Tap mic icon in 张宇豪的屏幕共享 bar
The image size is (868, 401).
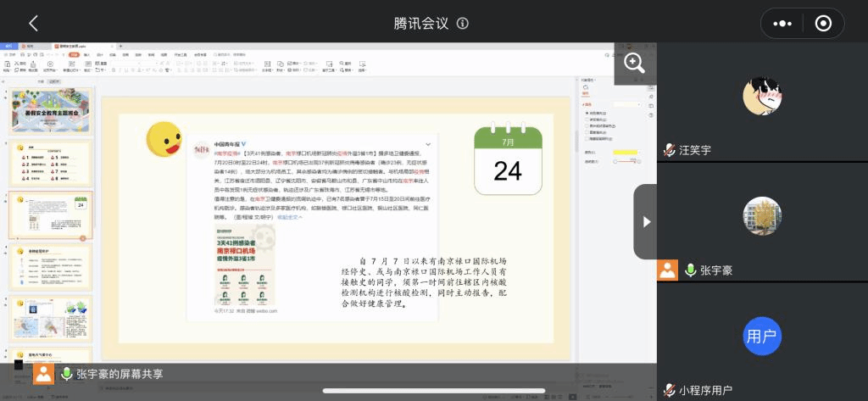coord(66,374)
